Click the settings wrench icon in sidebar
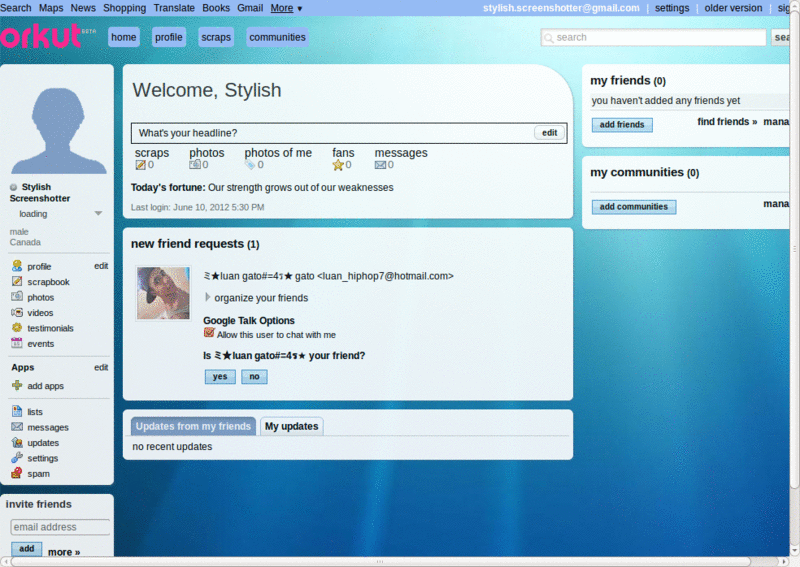 (17, 458)
